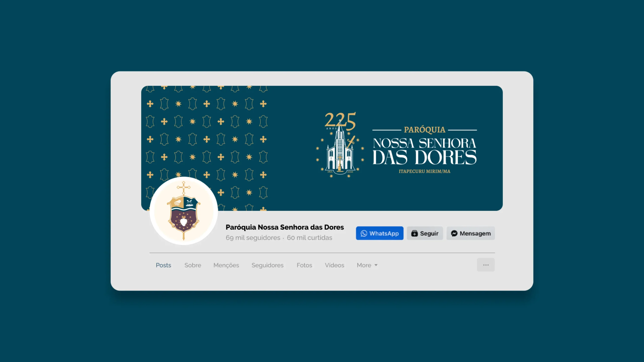Send a message via the Mensagem button

tap(471, 233)
